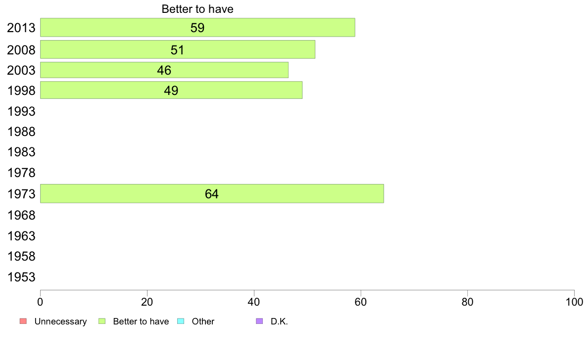This screenshot has height=364, width=588.
Task: Click the 1993 year axis label
Action: coord(21,111)
